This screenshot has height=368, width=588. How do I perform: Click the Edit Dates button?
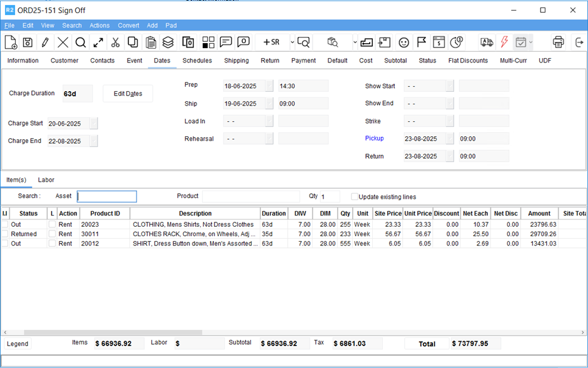click(x=128, y=94)
